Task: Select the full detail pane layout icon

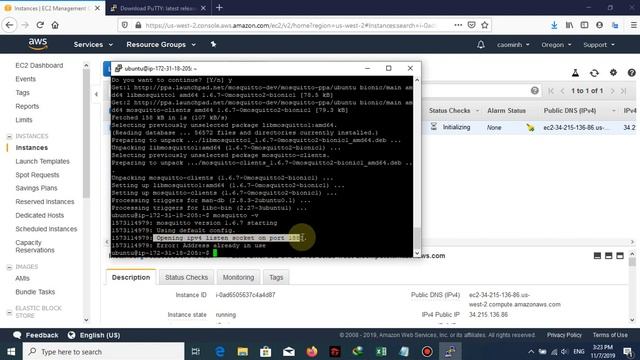Action: 620,256
